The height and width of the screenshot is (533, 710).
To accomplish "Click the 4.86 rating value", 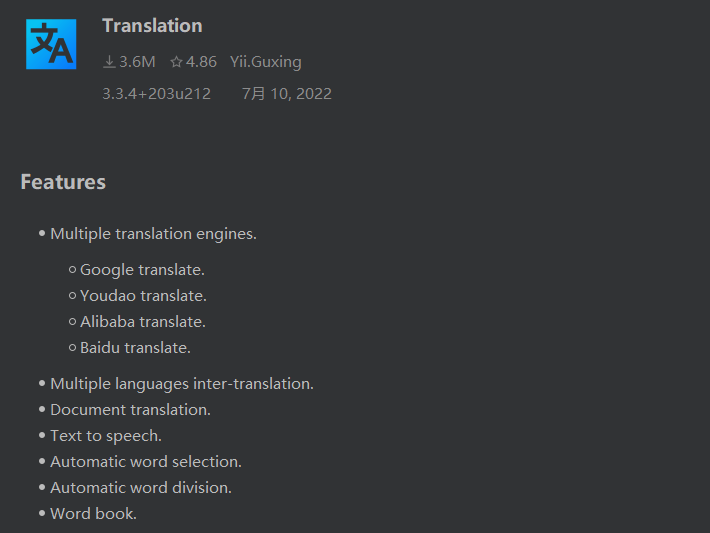I will [x=201, y=62].
